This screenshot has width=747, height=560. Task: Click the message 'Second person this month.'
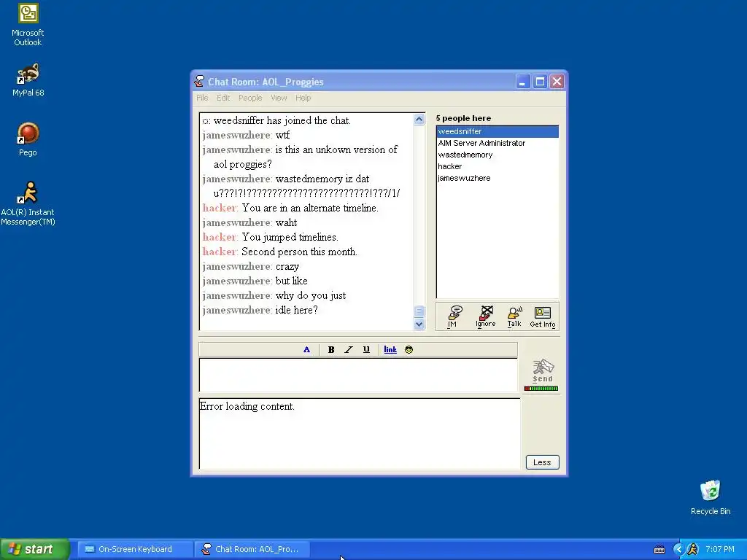click(299, 252)
